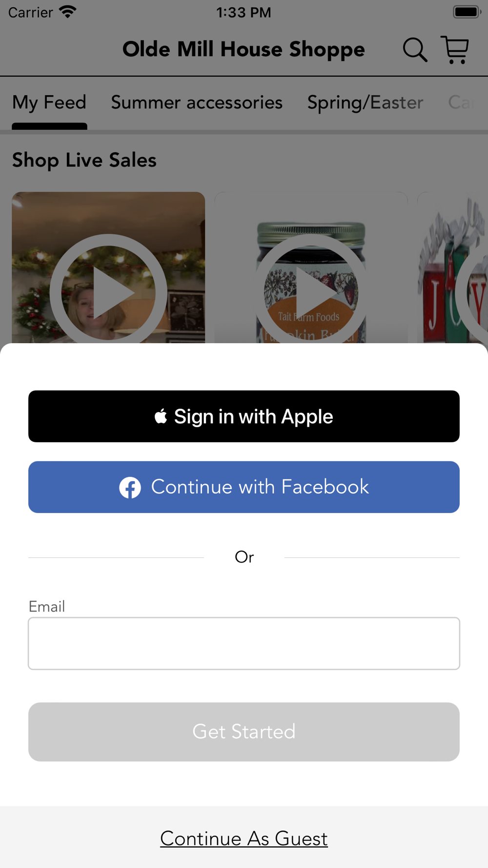
Task: Tap the Olde Mill House Shoppe title
Action: pos(244,50)
